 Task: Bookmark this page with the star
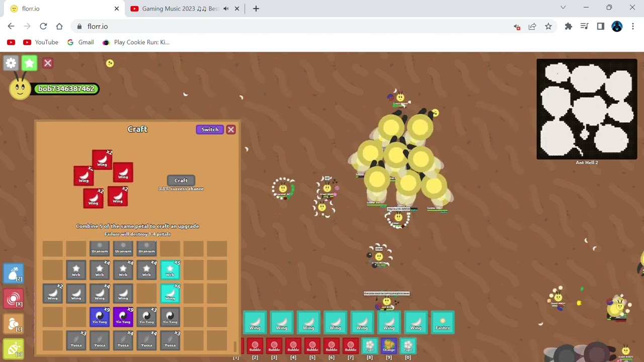[548, 27]
